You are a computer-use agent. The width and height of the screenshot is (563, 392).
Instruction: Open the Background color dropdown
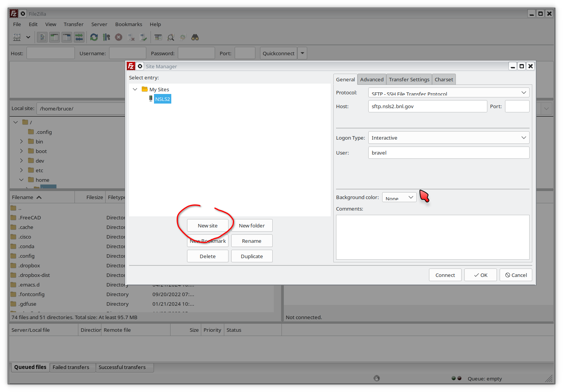click(x=399, y=197)
